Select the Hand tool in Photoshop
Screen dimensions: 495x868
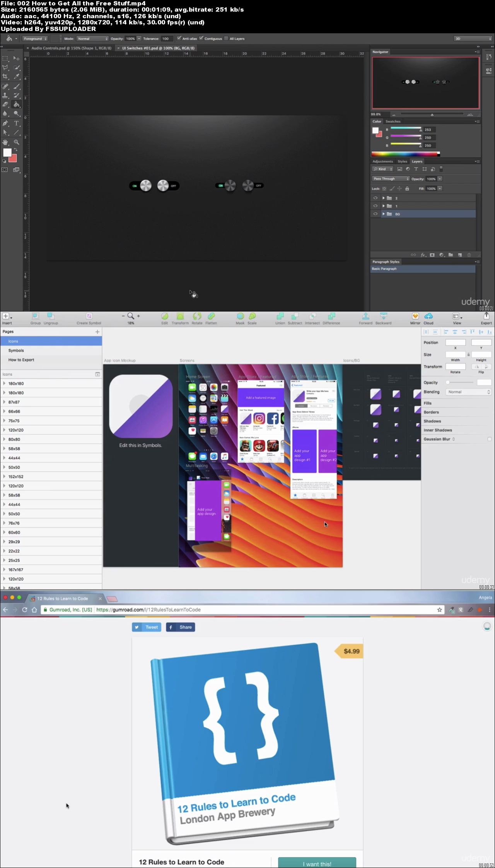click(x=5, y=142)
